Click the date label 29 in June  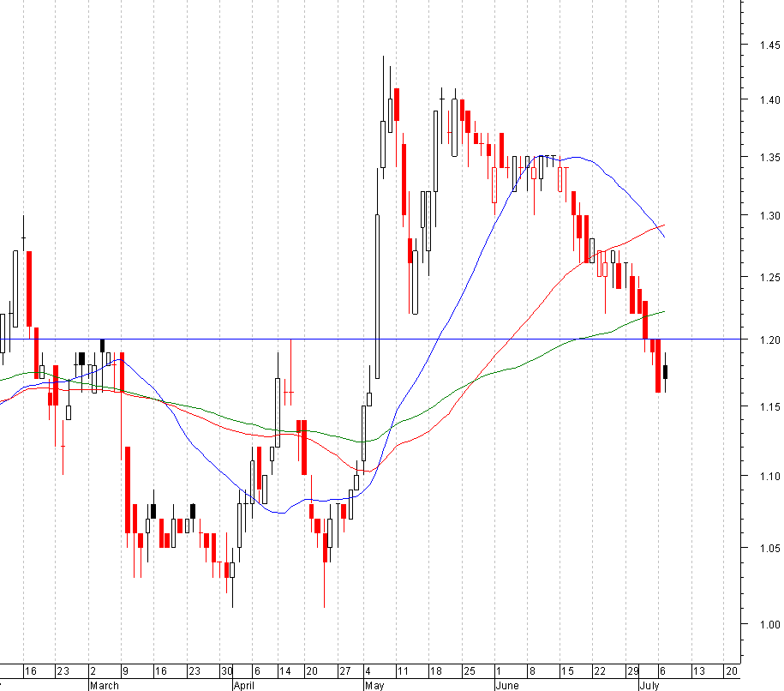(633, 671)
